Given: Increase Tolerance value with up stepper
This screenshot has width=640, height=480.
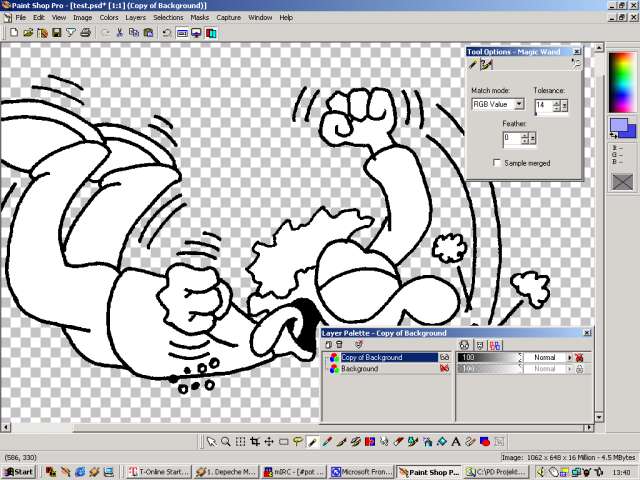Looking at the screenshot, I should 557,103.
